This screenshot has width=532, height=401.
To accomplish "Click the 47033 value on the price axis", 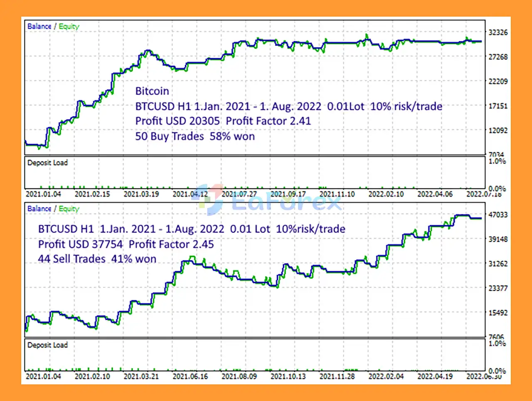I will coord(498,215).
